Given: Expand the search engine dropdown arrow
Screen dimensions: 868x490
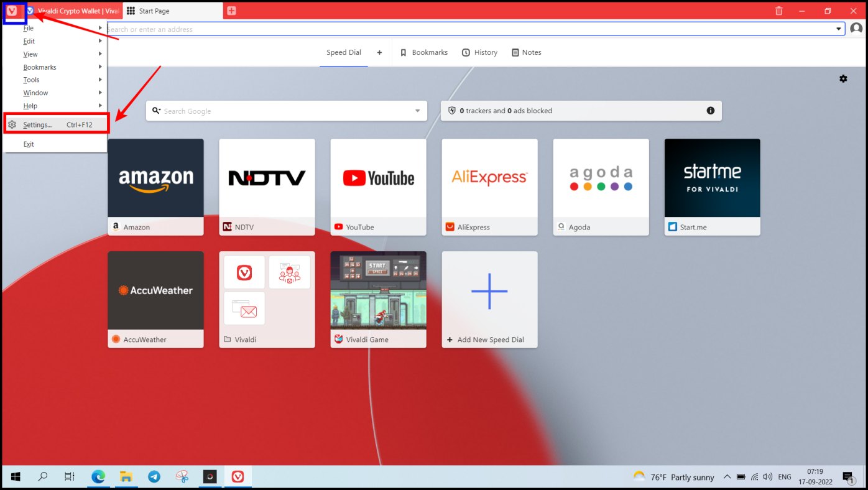Looking at the screenshot, I should pyautogui.click(x=418, y=111).
